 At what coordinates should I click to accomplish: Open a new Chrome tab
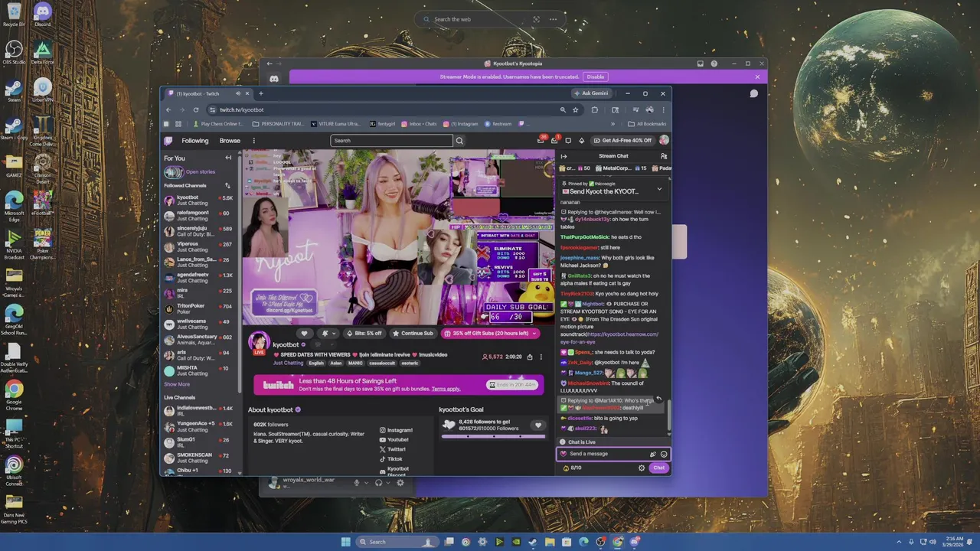coord(260,93)
